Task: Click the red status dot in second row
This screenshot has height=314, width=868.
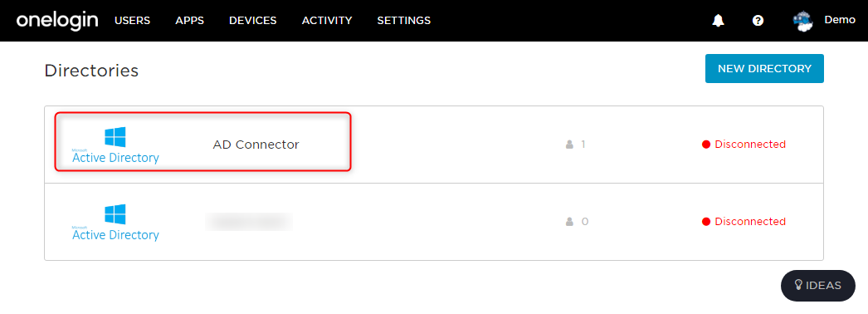Action: [x=706, y=222]
